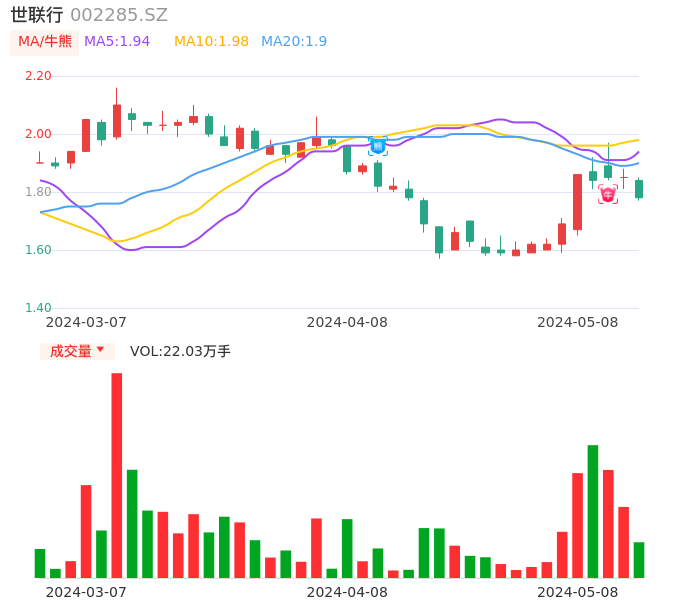Image resolution: width=686 pixels, height=606 pixels.
Task: Click the 2024-03-07 date under the price chart
Action: pyautogui.click(x=86, y=322)
